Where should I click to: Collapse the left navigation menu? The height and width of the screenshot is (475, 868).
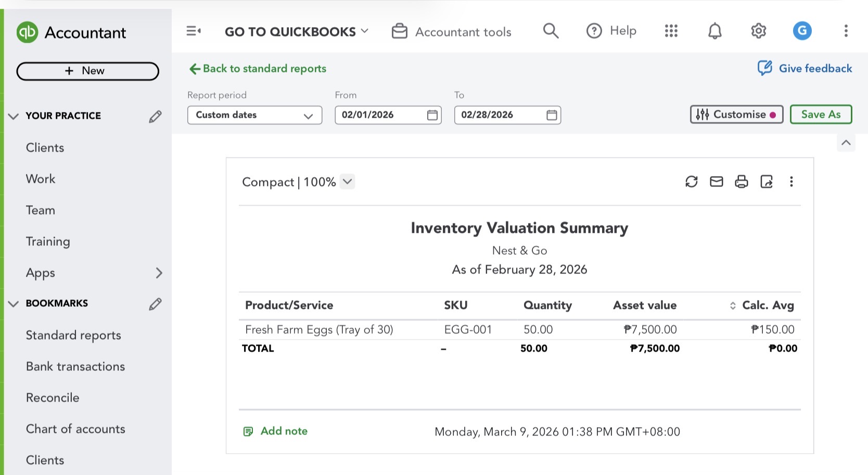(x=194, y=31)
